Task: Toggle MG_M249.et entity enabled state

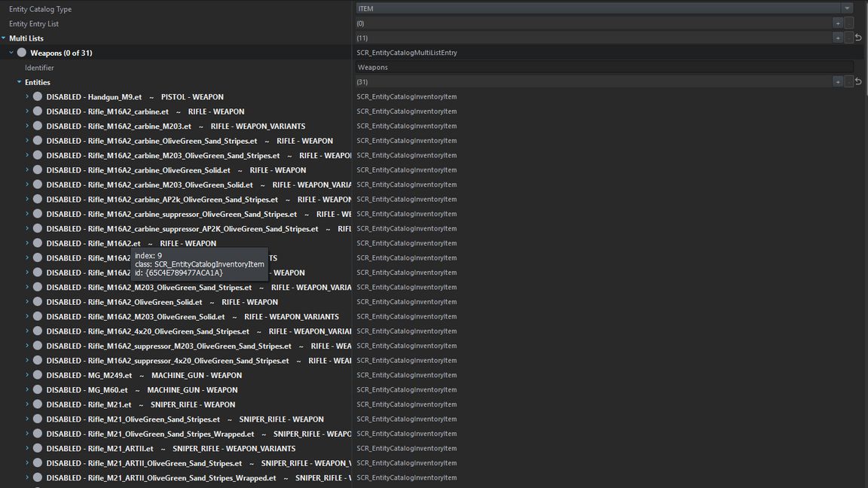Action: pyautogui.click(x=38, y=375)
